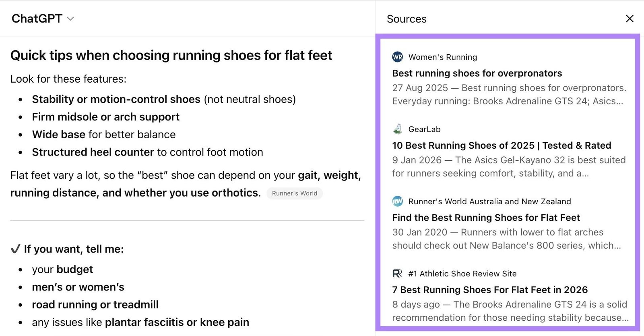
Task: Click the 'GearLab' source name
Action: point(424,129)
